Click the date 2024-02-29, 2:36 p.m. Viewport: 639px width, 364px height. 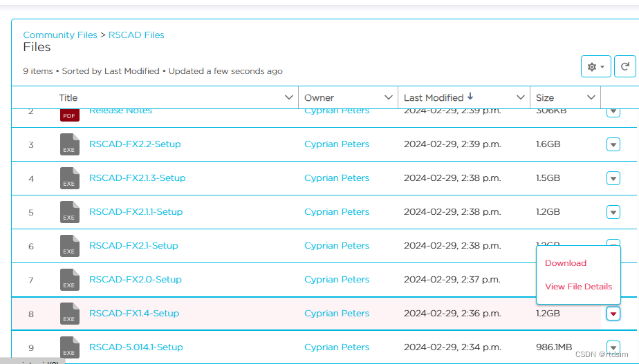[452, 313]
